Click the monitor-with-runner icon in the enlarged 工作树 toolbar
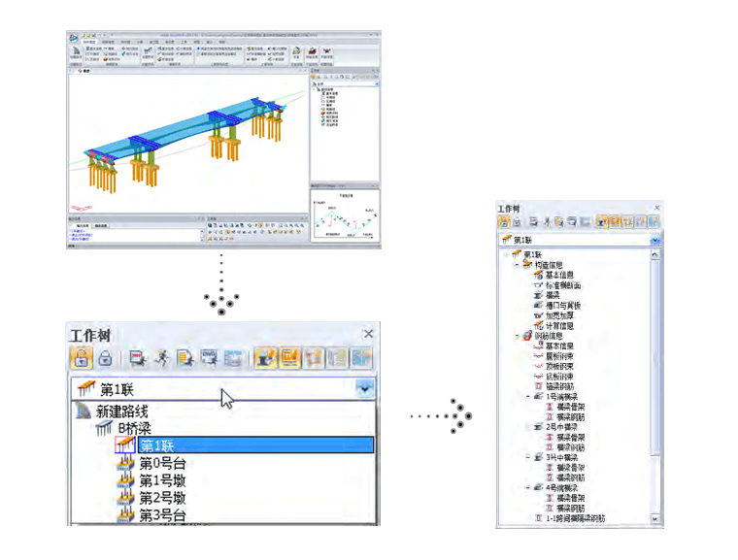Screen dimensions: 738x560 pos(138,358)
